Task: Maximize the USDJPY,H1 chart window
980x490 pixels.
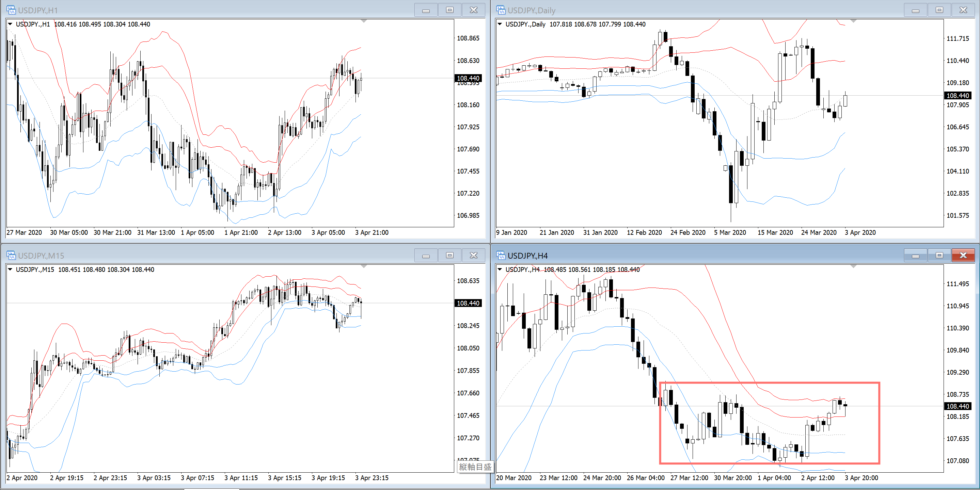Action: coord(450,10)
